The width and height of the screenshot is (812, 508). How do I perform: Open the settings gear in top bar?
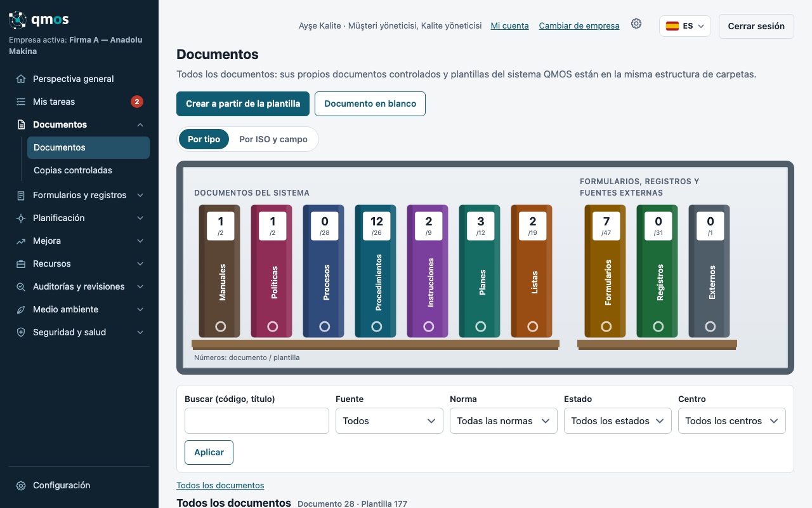coord(636,24)
